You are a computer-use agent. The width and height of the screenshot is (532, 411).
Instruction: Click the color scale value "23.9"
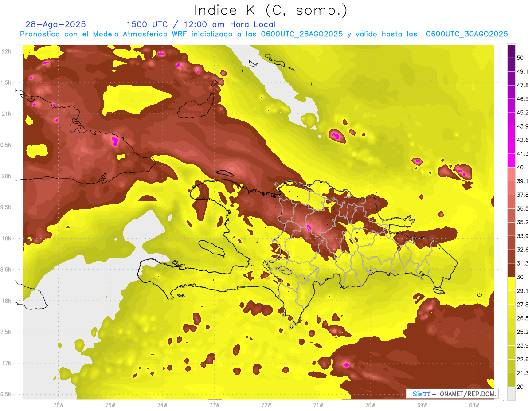click(522, 345)
